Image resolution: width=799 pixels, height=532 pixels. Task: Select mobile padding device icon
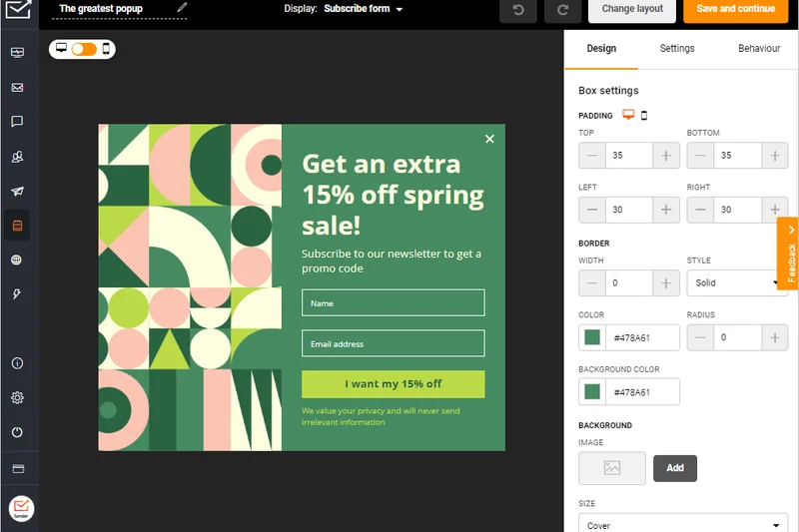(x=644, y=116)
